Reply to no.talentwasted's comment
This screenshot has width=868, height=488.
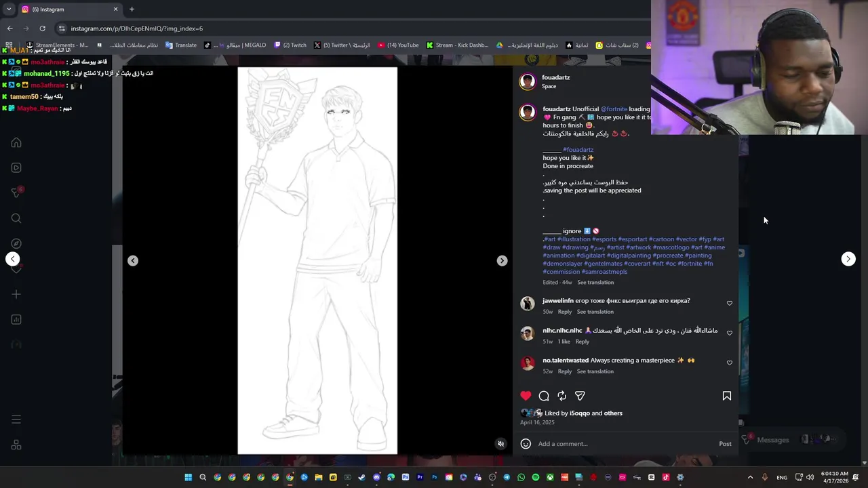click(565, 371)
